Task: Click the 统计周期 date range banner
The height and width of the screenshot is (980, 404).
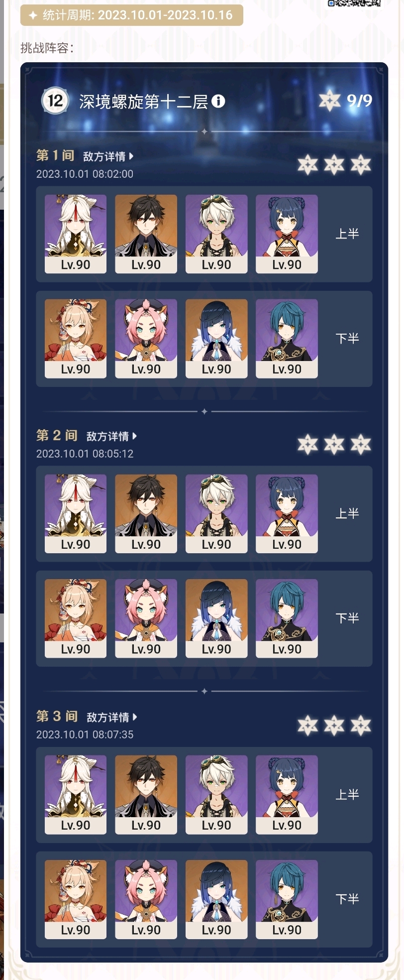Action: click(x=132, y=15)
